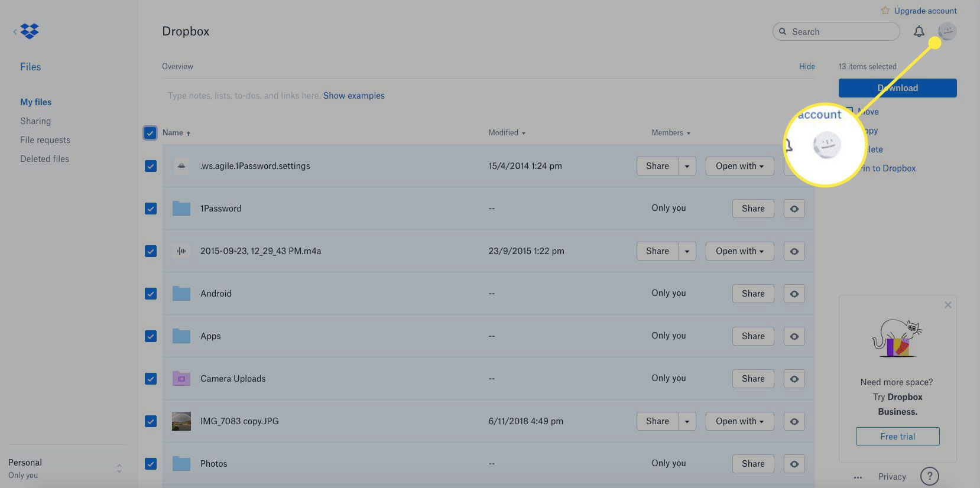The width and height of the screenshot is (980, 488).
Task: Uncheck the Camera Uploads checkbox
Action: click(x=151, y=379)
